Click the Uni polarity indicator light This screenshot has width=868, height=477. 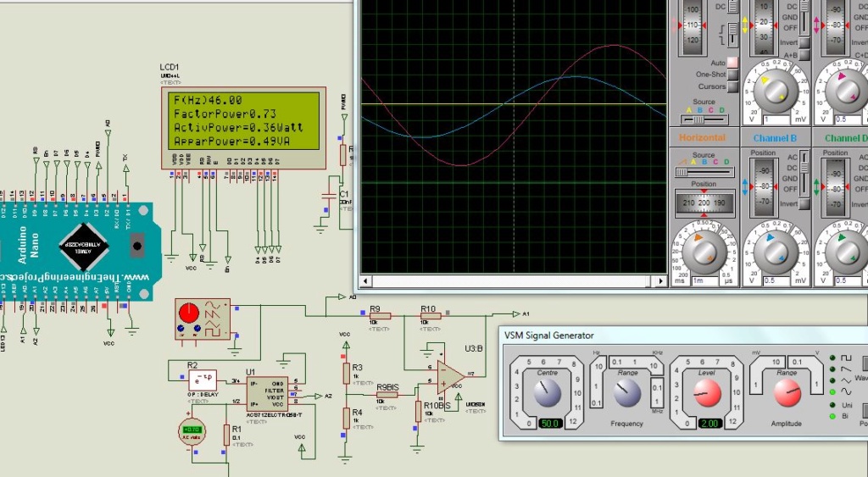pos(832,405)
